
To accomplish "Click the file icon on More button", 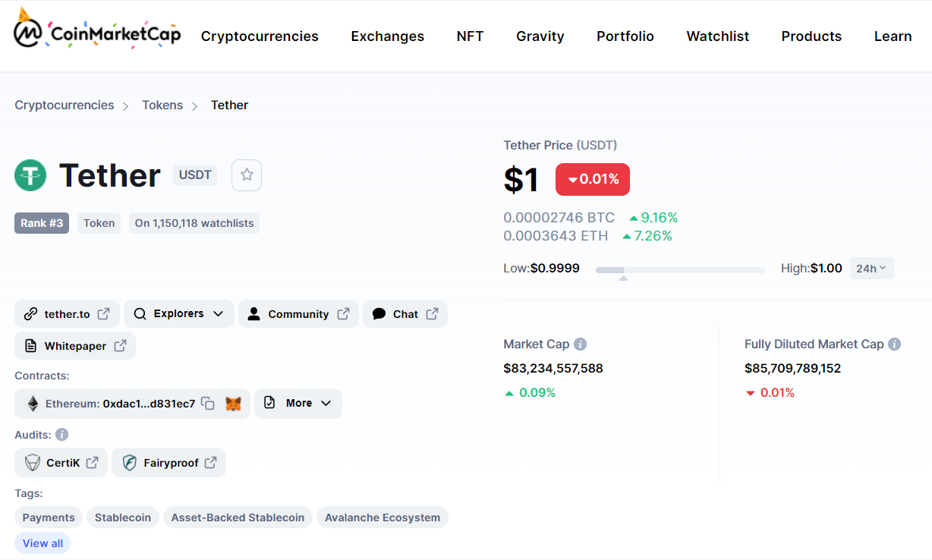I will point(269,403).
